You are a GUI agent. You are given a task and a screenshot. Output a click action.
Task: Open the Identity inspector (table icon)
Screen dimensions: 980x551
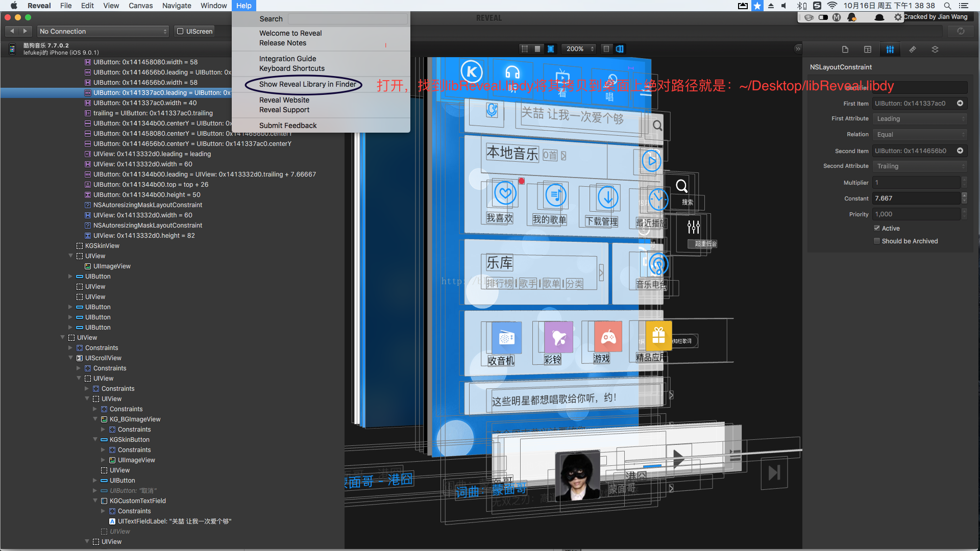pos(868,49)
